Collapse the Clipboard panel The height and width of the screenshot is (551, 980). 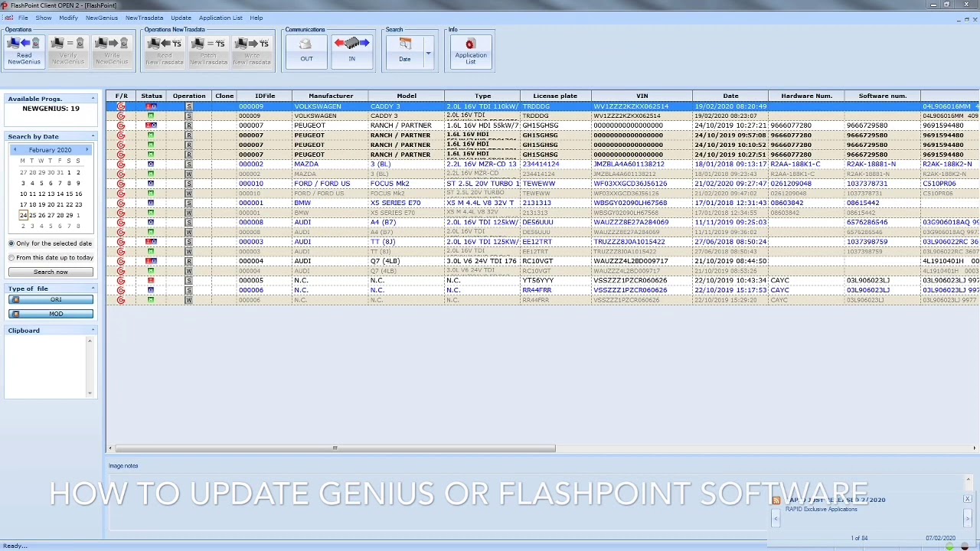coord(93,331)
